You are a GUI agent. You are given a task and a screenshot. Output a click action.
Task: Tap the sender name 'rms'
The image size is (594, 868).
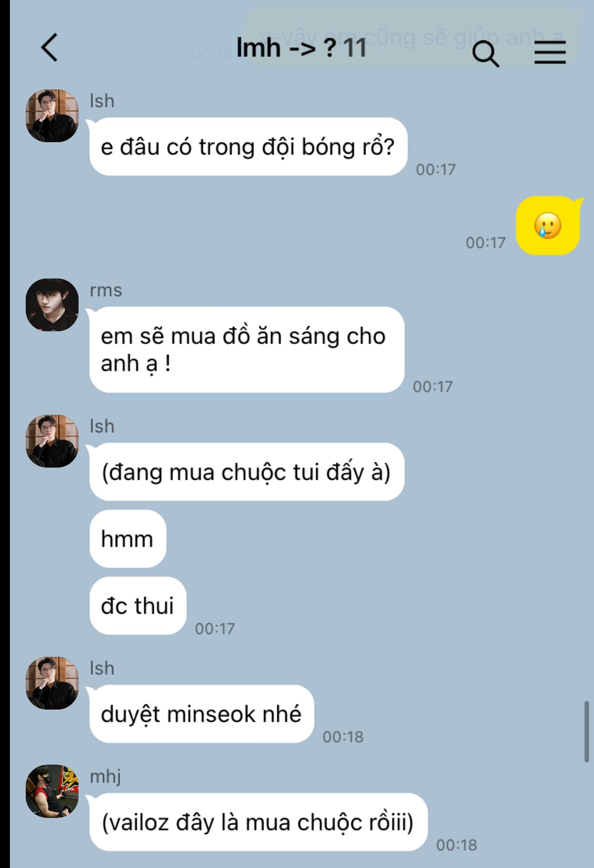pyautogui.click(x=106, y=290)
